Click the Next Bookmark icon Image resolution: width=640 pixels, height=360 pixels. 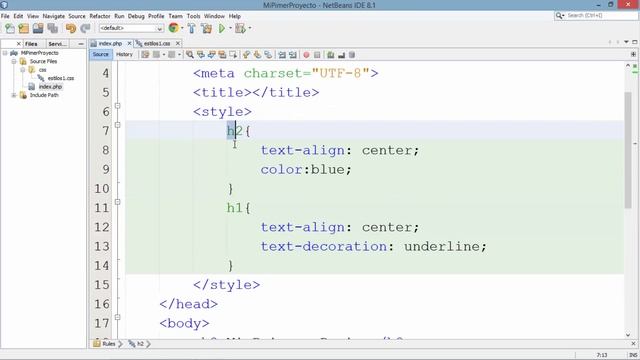[x=257, y=55]
